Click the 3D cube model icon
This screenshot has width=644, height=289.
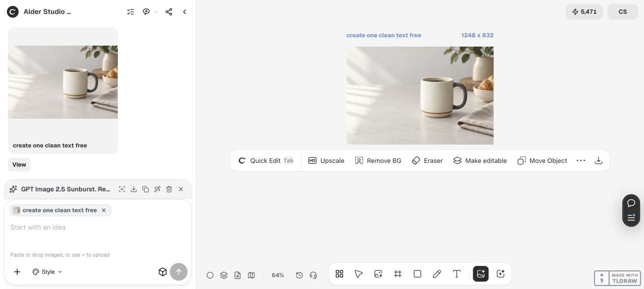162,272
